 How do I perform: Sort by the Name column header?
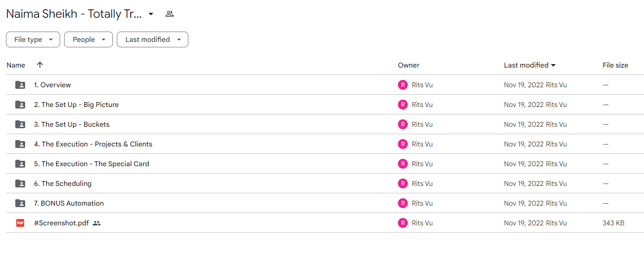tap(16, 65)
